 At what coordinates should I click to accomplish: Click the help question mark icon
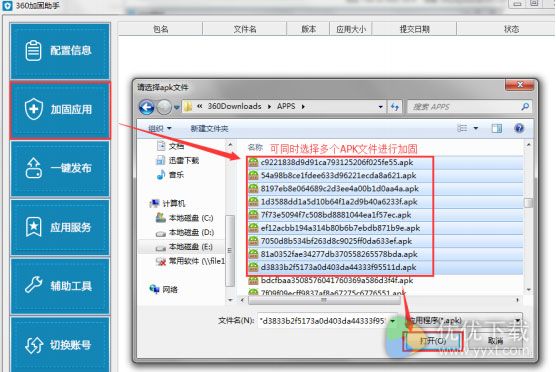519,128
